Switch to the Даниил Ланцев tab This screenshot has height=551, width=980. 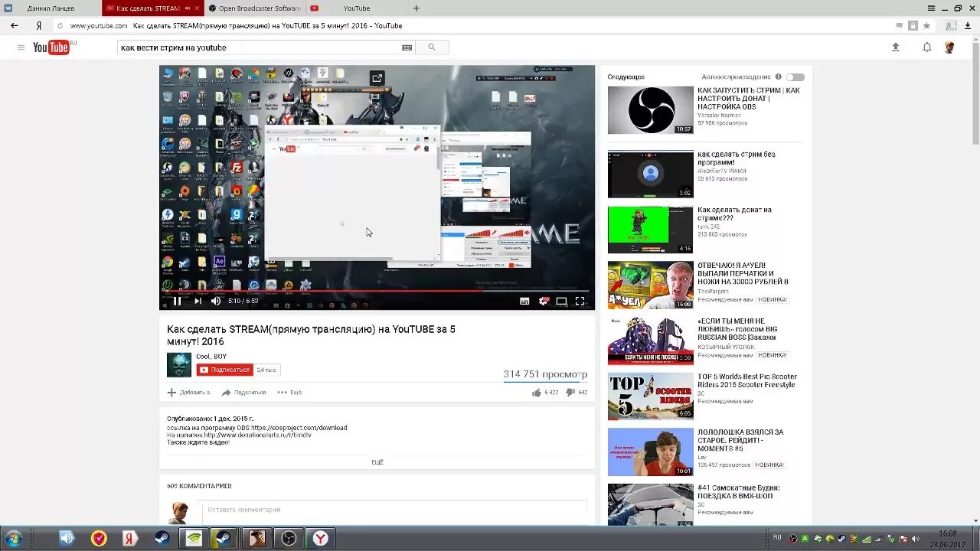click(x=51, y=8)
